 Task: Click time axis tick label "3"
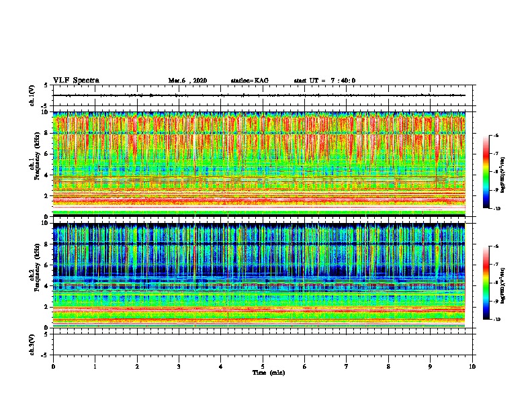pyautogui.click(x=179, y=367)
